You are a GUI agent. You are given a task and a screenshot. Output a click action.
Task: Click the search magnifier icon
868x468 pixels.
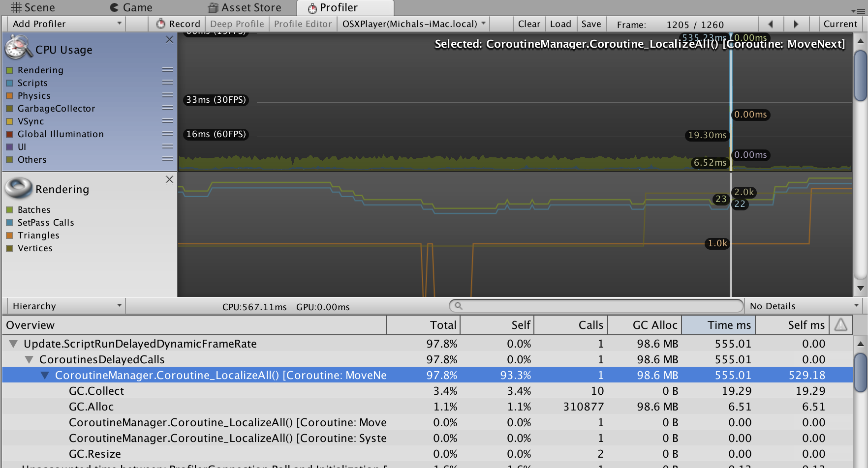458,306
